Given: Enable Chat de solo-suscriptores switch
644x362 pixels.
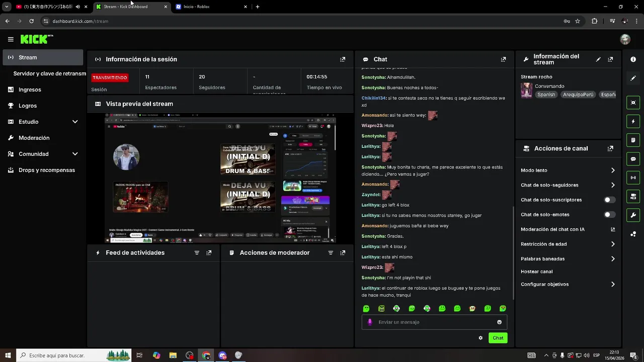Looking at the screenshot, I should click(x=609, y=200).
